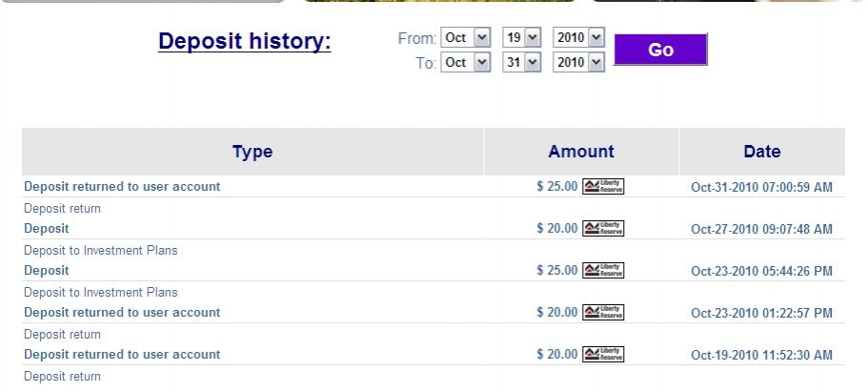Click the Deposit history heading link
868x392 pixels.
(245, 42)
